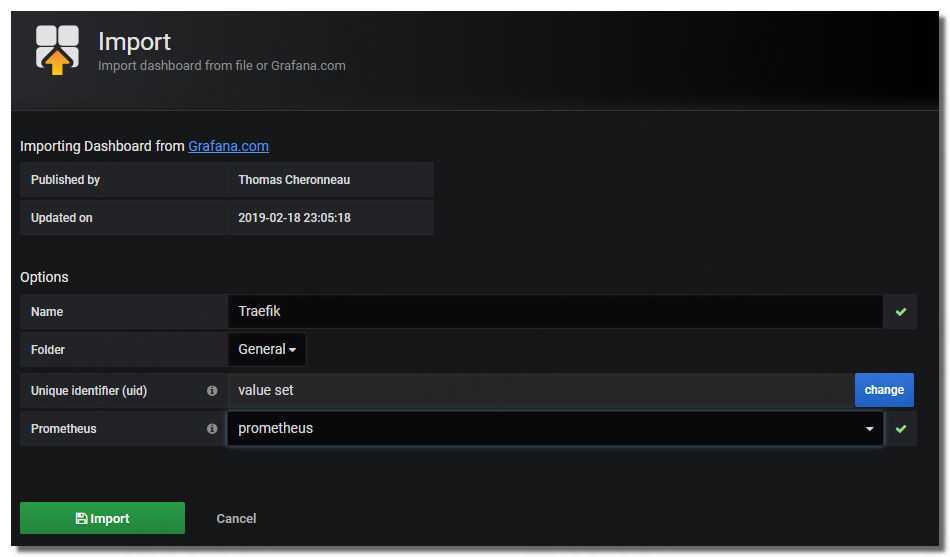Cancel the dashboard import
The image size is (950, 557).
tap(236, 519)
